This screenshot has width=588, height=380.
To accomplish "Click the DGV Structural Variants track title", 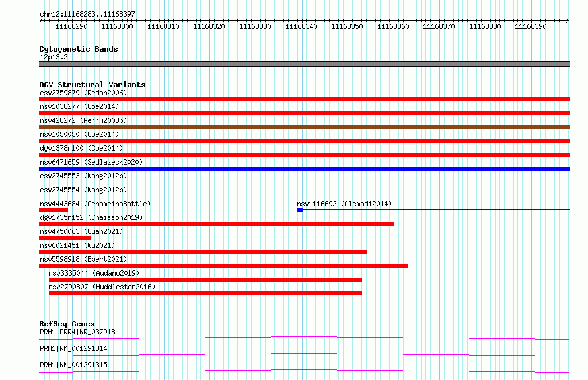I will click(92, 85).
